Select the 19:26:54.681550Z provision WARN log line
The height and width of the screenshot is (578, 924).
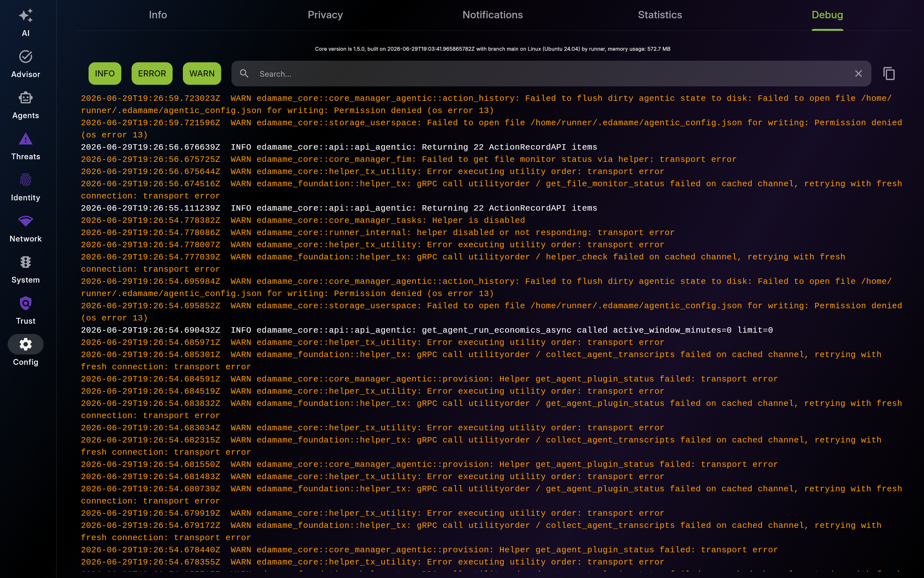pos(429,464)
